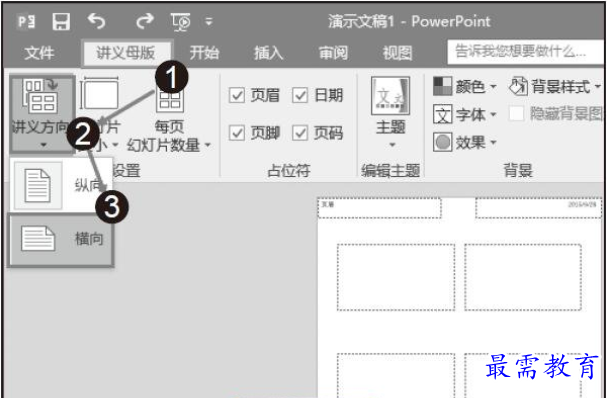The height and width of the screenshot is (398, 607).
Task: Choose 纵向 portrait orientation
Action: click(x=60, y=185)
